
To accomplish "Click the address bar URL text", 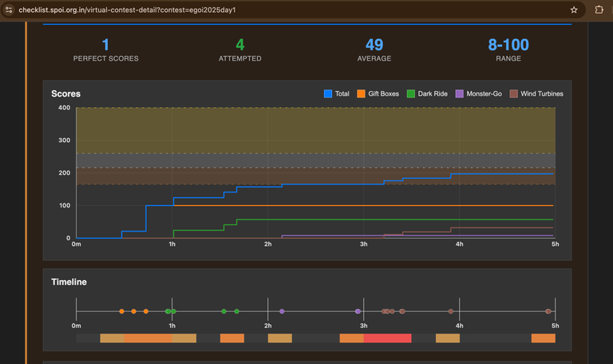I will (128, 10).
